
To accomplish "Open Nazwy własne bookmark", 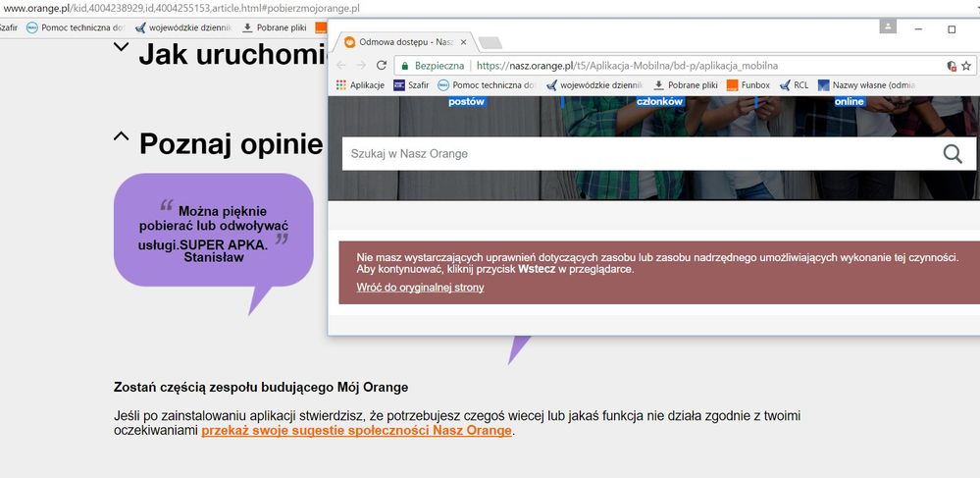I will [x=867, y=85].
